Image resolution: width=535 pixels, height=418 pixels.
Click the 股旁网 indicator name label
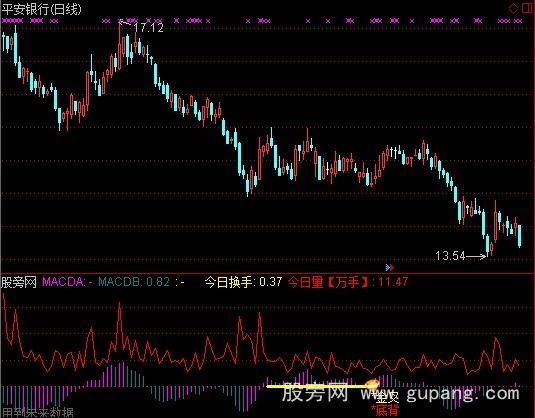pos(18,282)
